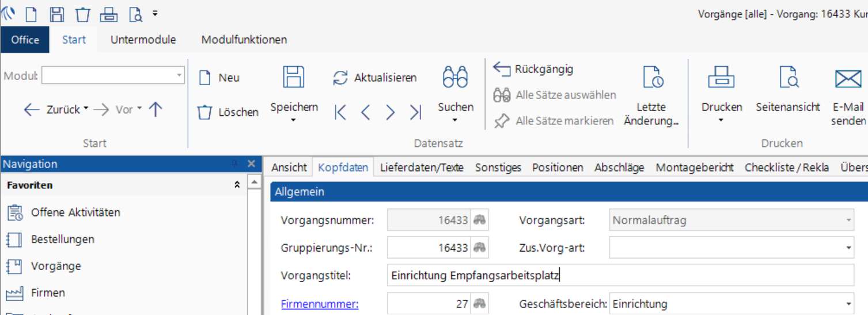Click the Speichern floppy disk icon
The width and height of the screenshot is (868, 315).
click(x=294, y=77)
